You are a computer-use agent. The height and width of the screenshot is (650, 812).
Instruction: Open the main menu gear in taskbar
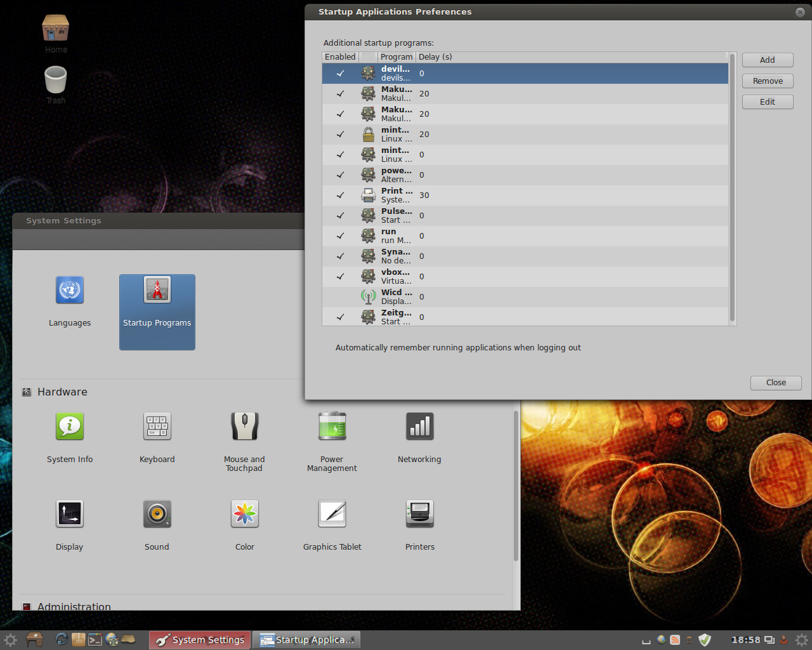[10, 640]
